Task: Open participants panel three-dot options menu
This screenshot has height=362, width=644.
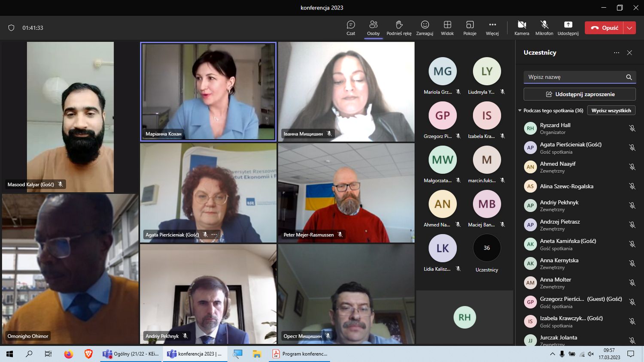Action: click(x=617, y=53)
